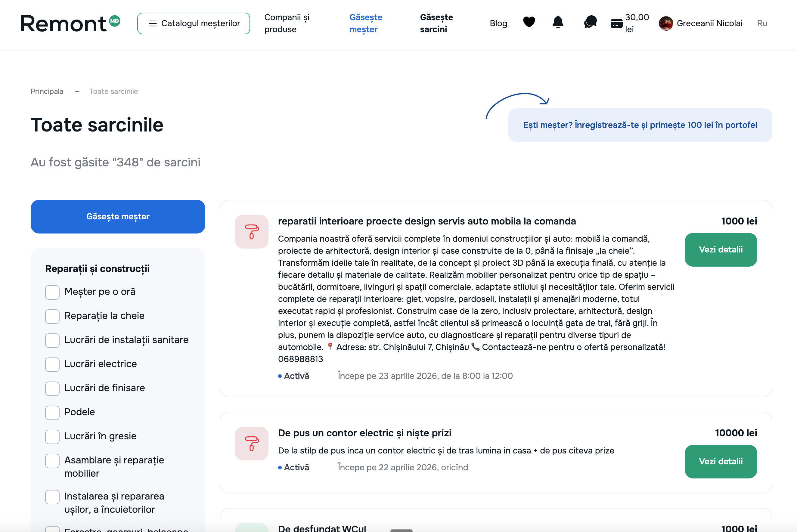Click the master registration 100 lei banner

point(640,125)
